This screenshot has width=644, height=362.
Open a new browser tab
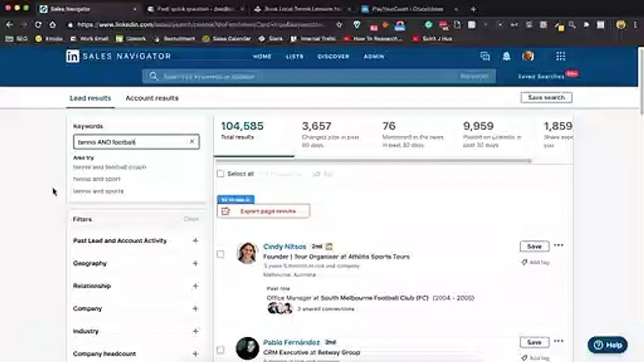(x=473, y=9)
